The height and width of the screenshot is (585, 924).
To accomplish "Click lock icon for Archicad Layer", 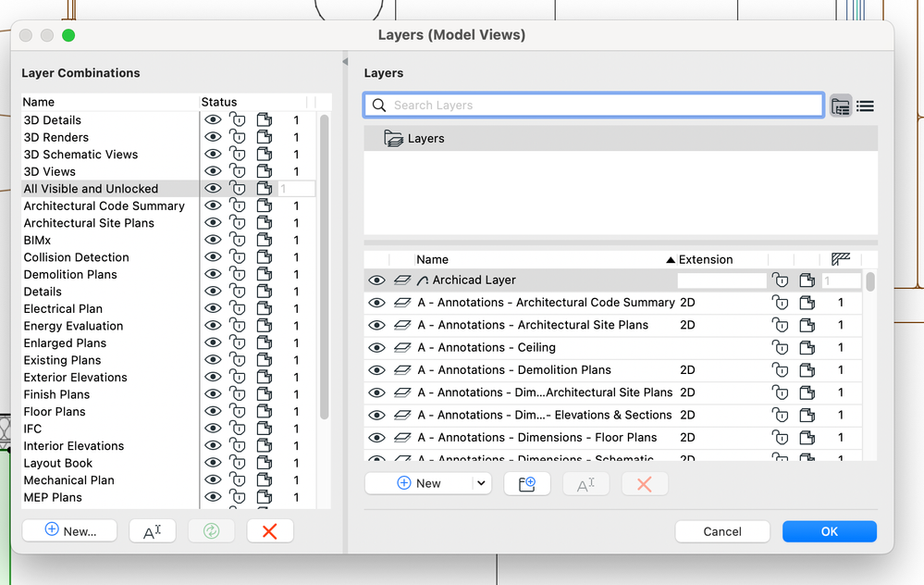I will pyautogui.click(x=781, y=280).
